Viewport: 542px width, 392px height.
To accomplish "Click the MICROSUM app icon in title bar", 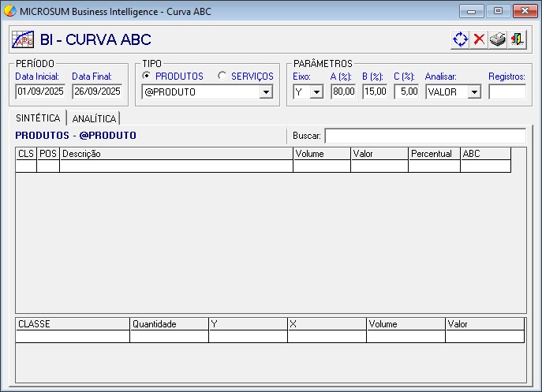I will tap(10, 12).
